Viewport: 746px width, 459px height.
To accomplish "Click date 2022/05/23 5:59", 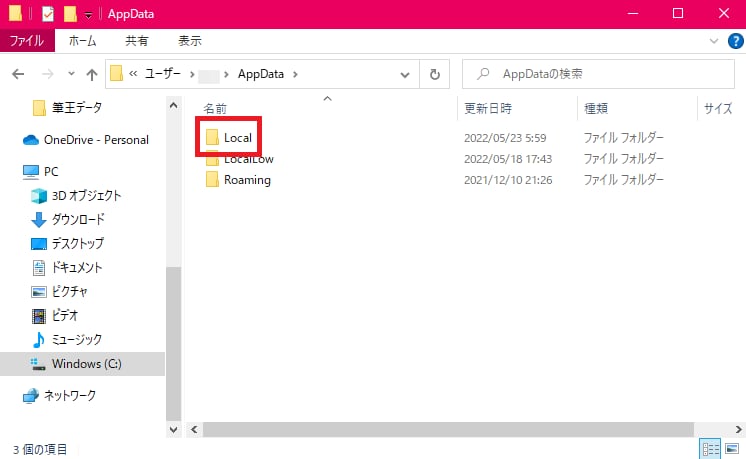I will 505,138.
